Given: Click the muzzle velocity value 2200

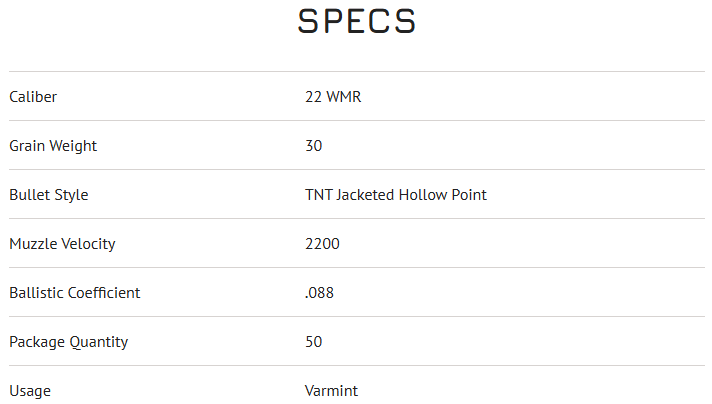Looking at the screenshot, I should point(322,244).
